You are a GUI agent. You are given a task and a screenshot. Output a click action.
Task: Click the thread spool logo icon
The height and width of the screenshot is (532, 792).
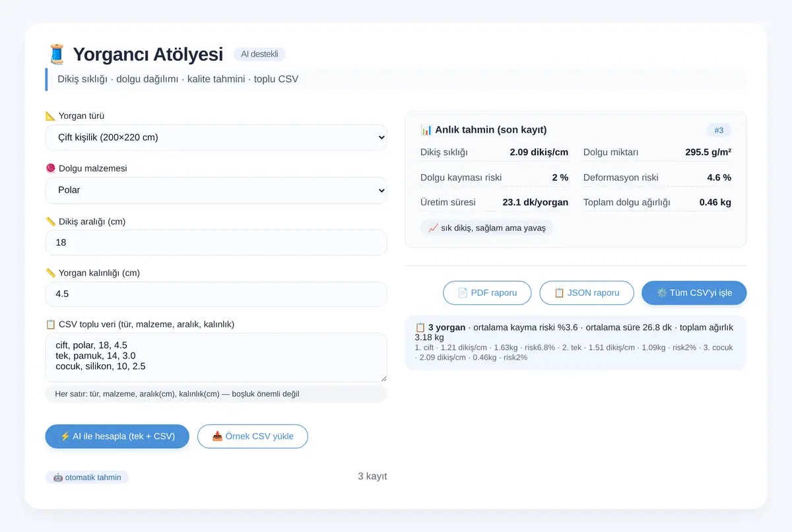click(57, 54)
